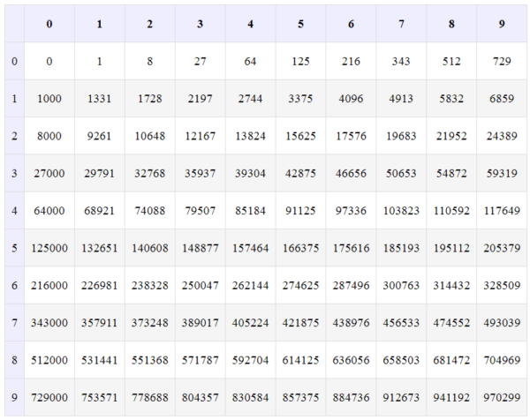Click the cell with 9261
The width and height of the screenshot is (530, 420).
[x=99, y=136]
